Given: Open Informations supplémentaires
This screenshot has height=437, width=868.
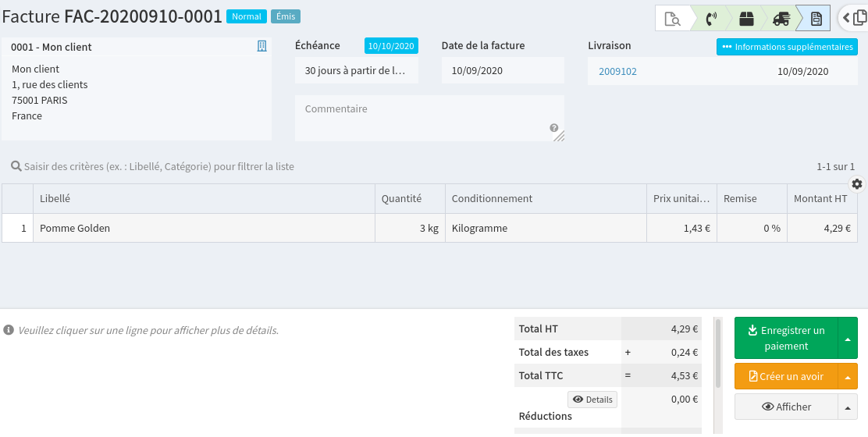Looking at the screenshot, I should coord(787,47).
